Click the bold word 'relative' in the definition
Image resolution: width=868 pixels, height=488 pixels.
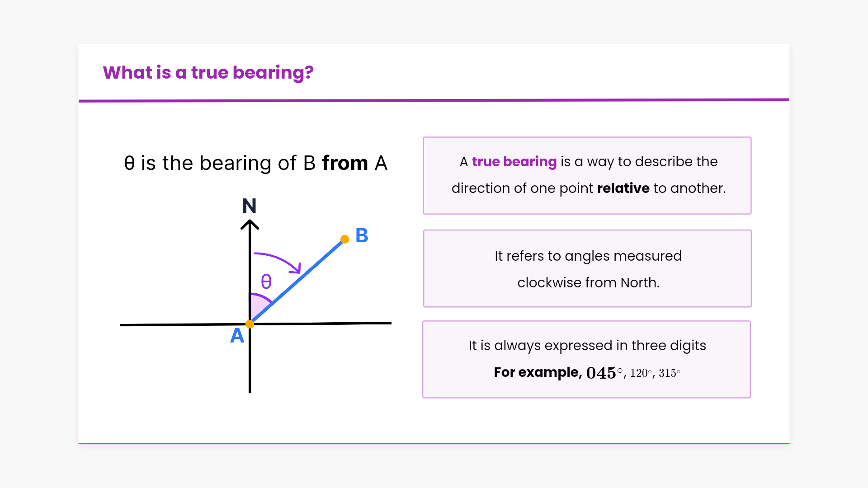click(x=623, y=188)
